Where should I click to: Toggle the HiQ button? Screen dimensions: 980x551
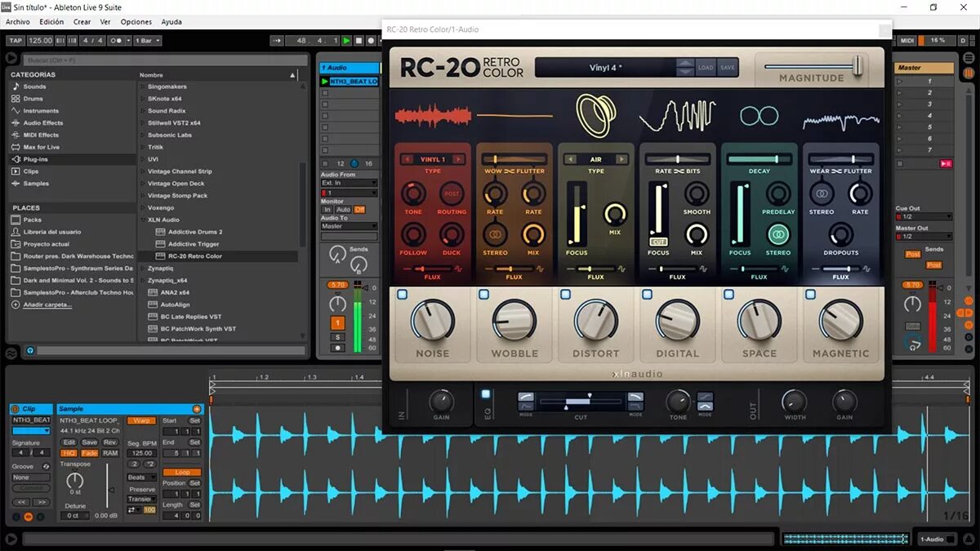(x=69, y=453)
